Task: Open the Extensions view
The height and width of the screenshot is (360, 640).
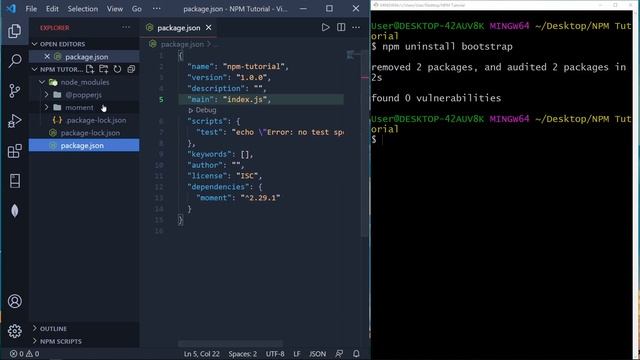Action: point(15,151)
